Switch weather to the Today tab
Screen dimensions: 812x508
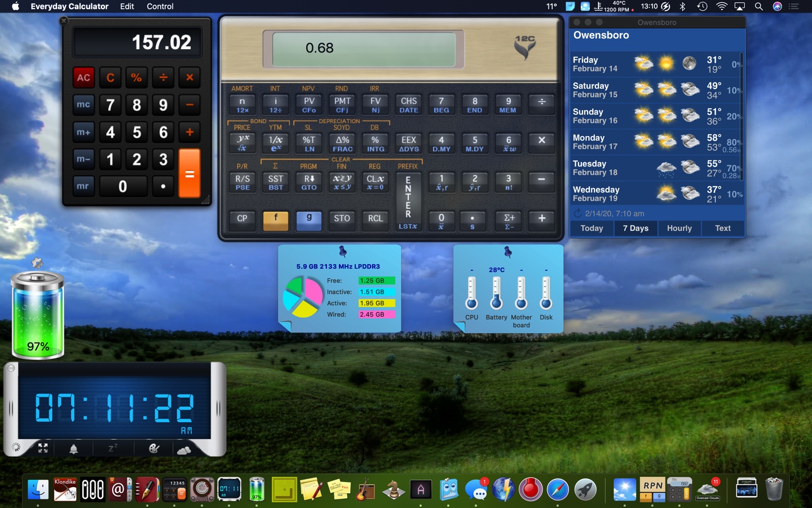pyautogui.click(x=592, y=228)
